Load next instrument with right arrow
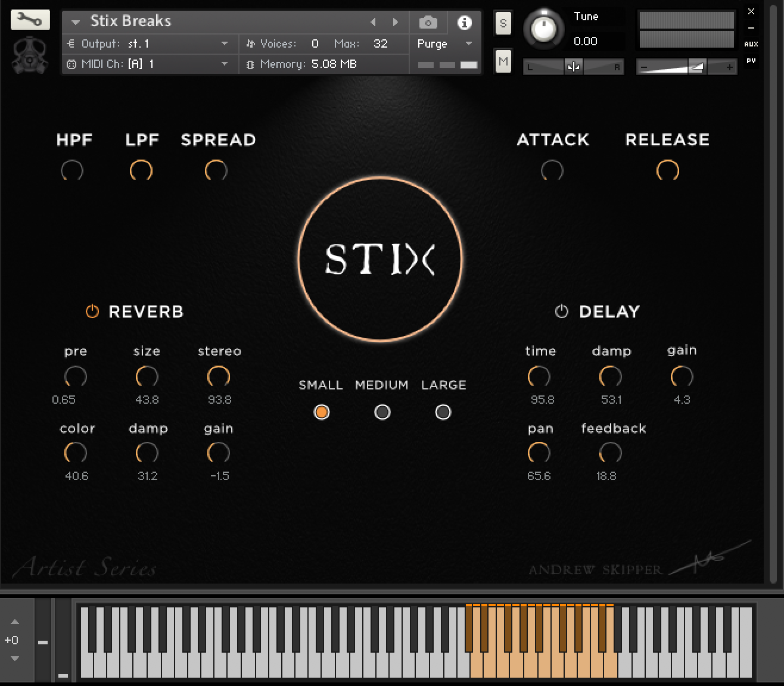The height and width of the screenshot is (686, 784). [x=395, y=22]
